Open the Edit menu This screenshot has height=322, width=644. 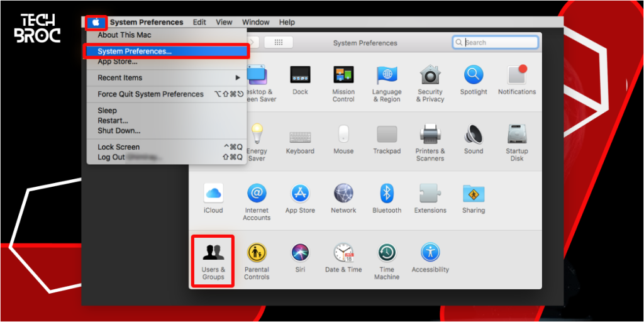click(x=199, y=22)
